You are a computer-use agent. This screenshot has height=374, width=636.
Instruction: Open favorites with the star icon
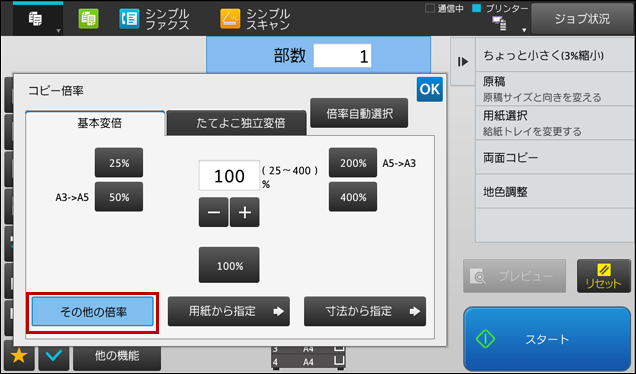[x=19, y=356]
